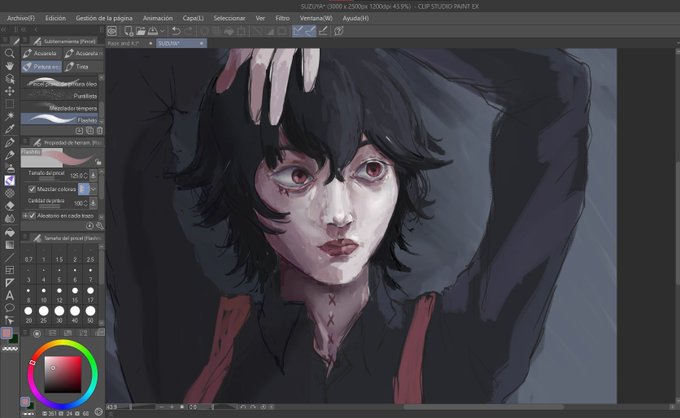Open CLIP STUDIO from command bar icon
This screenshot has height=418, width=680.
tap(112, 31)
